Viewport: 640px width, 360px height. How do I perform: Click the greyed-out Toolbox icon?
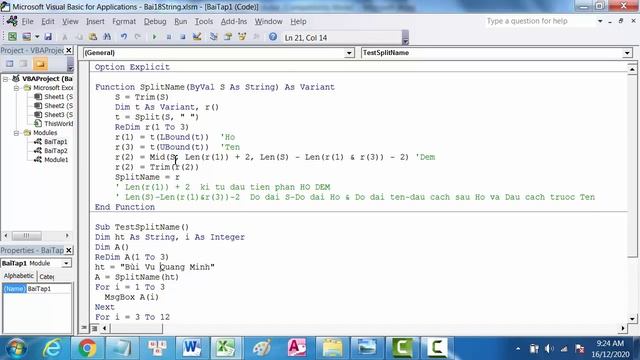[x=256, y=37]
